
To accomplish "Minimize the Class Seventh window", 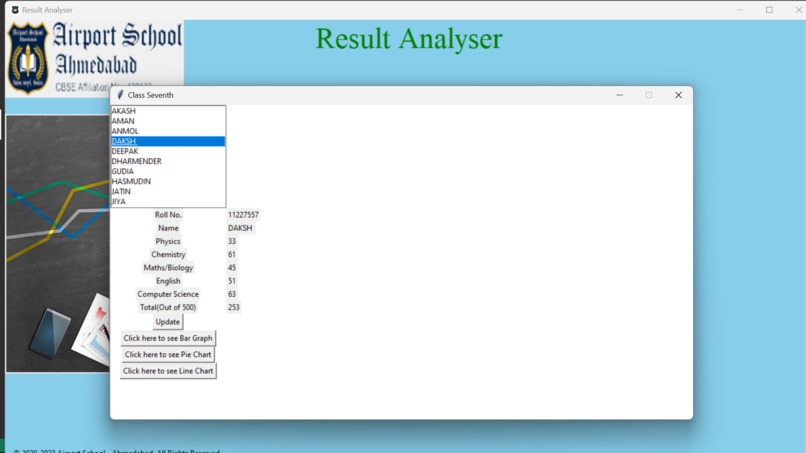I will (620, 95).
